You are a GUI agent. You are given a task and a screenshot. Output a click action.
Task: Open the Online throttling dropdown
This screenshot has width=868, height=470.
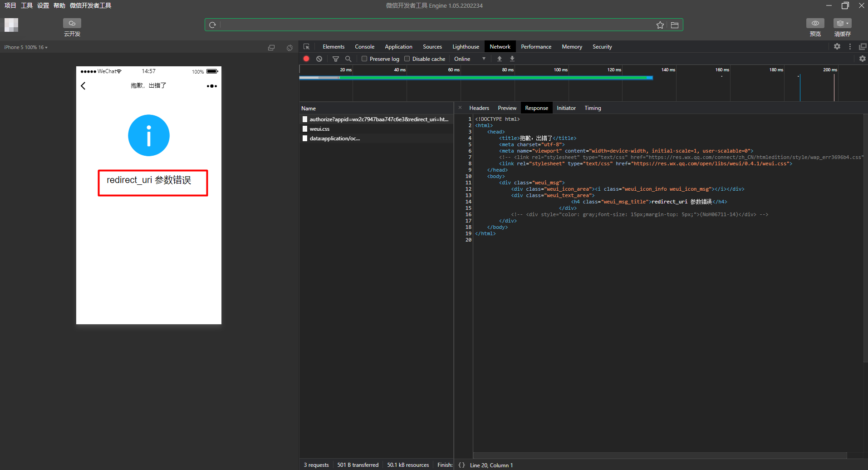point(470,59)
